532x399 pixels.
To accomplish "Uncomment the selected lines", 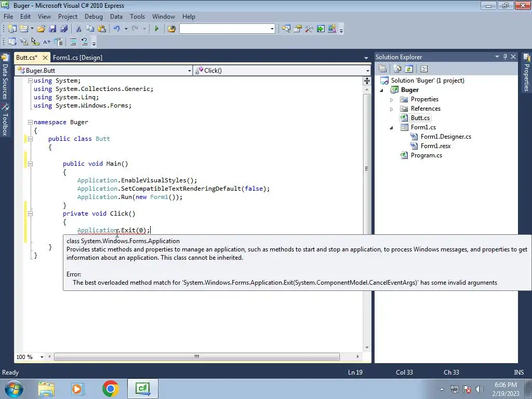I will [x=85, y=42].
